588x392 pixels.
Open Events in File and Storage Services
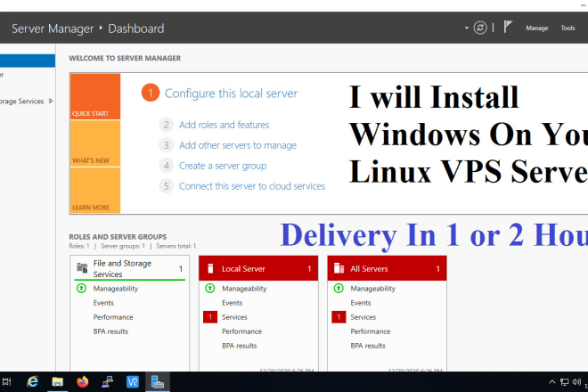103,303
